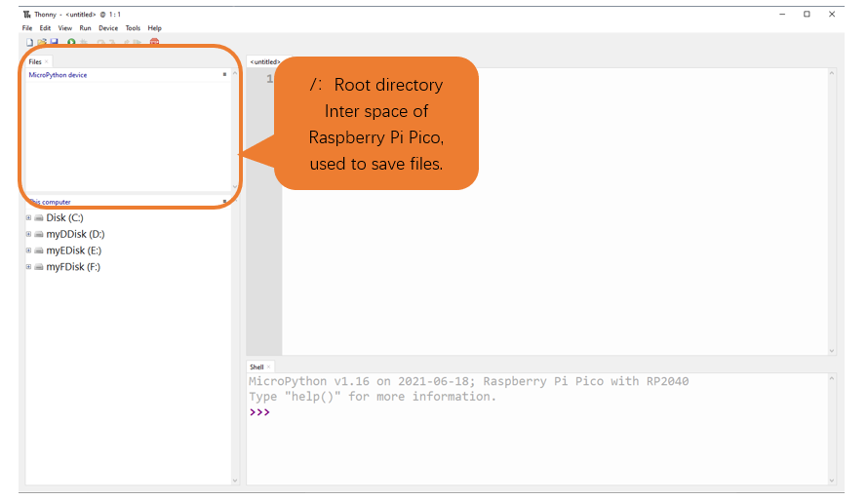Expand the myFDisk (F:) drive node

tap(29, 267)
